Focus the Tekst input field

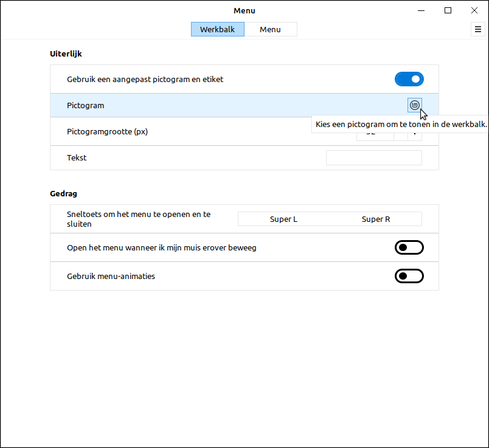(x=373, y=157)
